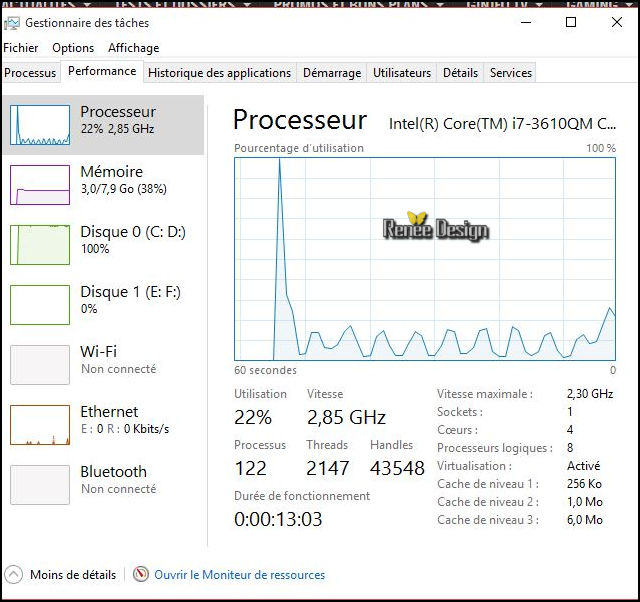
Task: Close the Gestionnaire des tâches window
Action: point(617,22)
